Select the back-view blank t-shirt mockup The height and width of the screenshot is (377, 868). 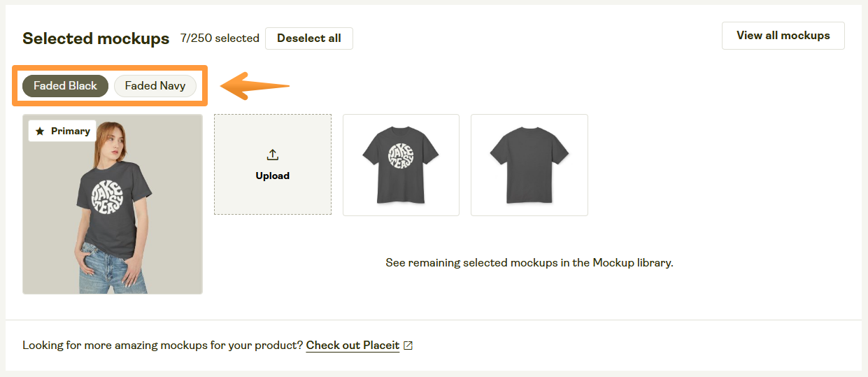(x=529, y=165)
